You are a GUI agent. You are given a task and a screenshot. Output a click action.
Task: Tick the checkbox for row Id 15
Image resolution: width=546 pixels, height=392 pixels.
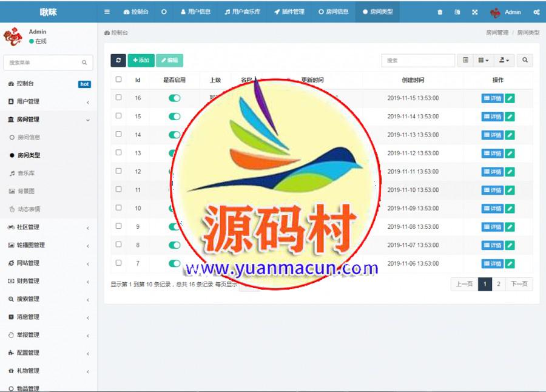tap(119, 116)
